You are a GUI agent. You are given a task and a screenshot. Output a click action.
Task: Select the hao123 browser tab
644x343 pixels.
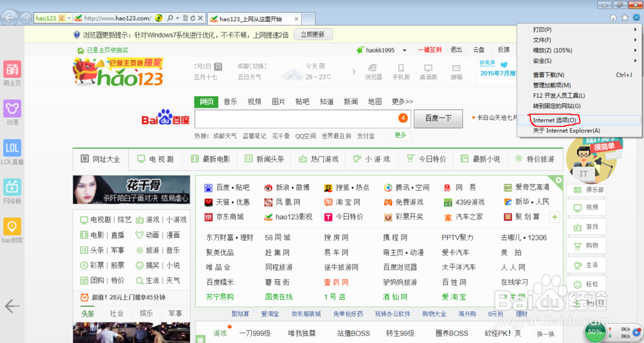click(256, 19)
